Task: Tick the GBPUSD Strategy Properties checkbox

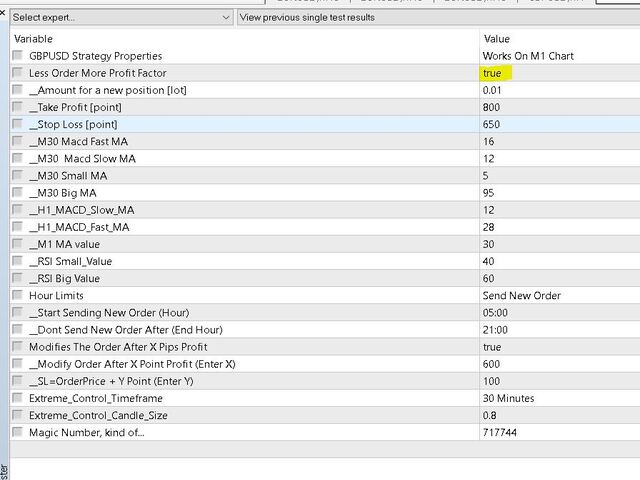Action: point(17,55)
